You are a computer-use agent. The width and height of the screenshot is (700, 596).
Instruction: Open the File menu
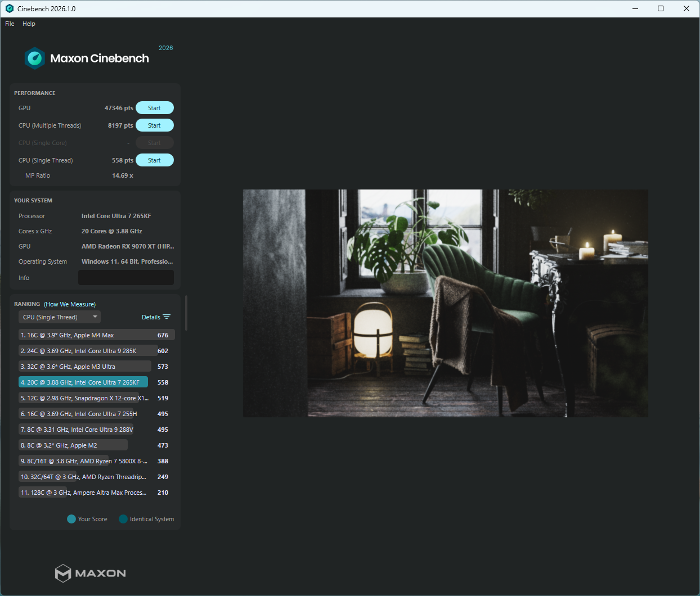pos(10,24)
